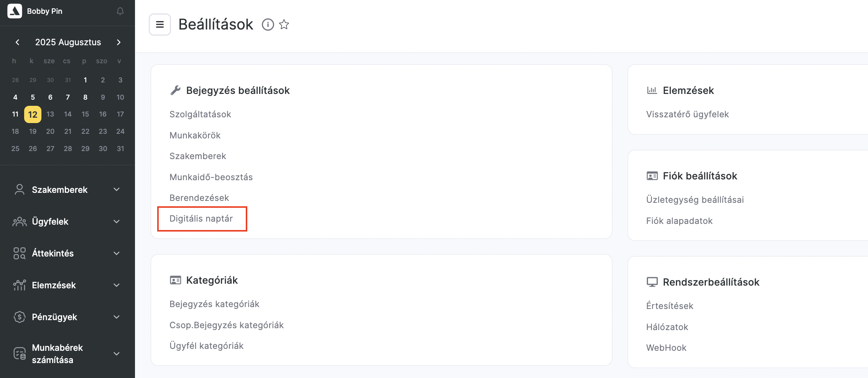The width and height of the screenshot is (868, 378).
Task: Expand the Áttekintés sidebar section
Action: 117,253
